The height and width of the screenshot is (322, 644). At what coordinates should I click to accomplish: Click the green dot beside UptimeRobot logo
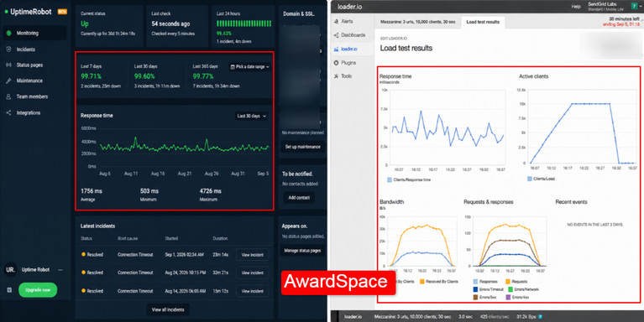pos(6,12)
